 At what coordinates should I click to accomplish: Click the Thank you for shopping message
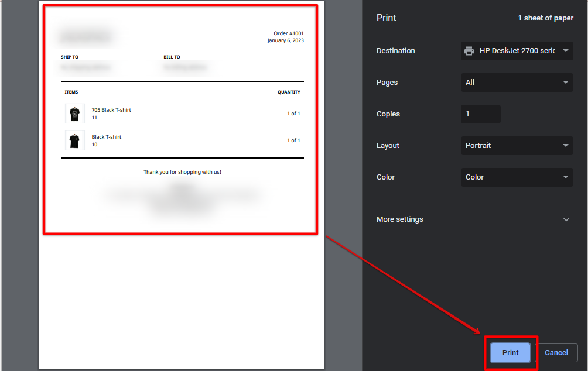click(x=182, y=171)
